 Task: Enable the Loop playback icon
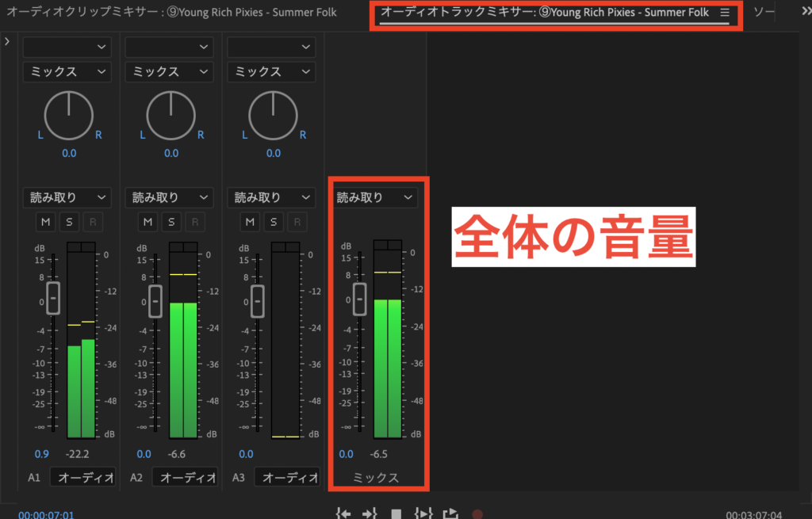point(450,513)
